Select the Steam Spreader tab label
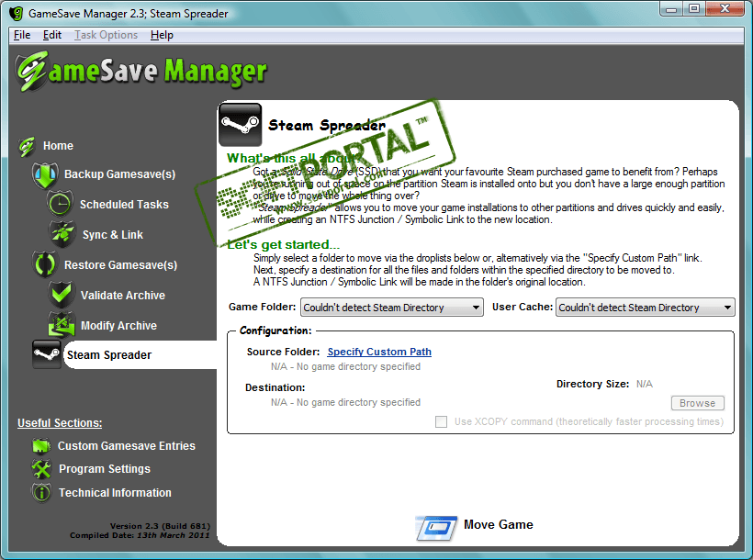Image resolution: width=753 pixels, height=560 pixels. (109, 355)
